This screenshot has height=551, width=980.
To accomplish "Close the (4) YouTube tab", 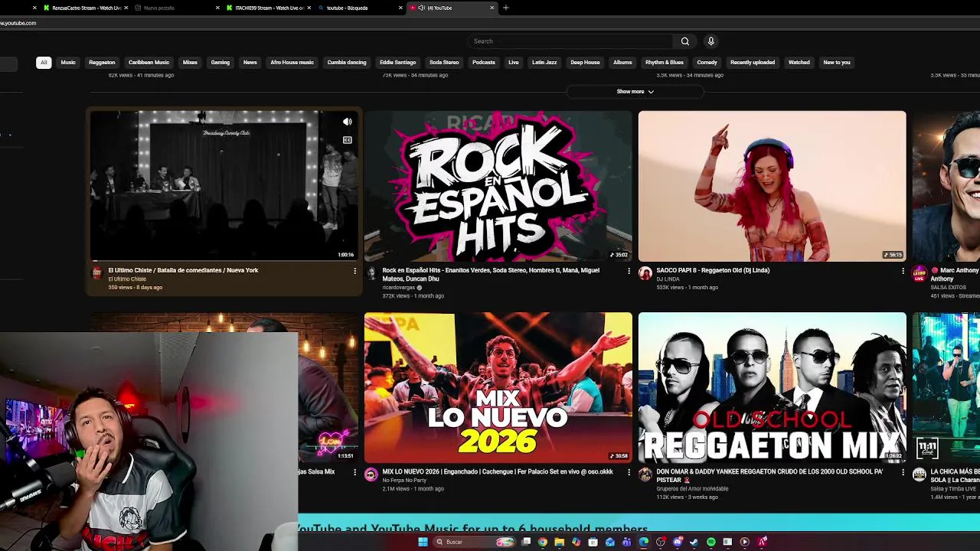I will click(x=492, y=8).
